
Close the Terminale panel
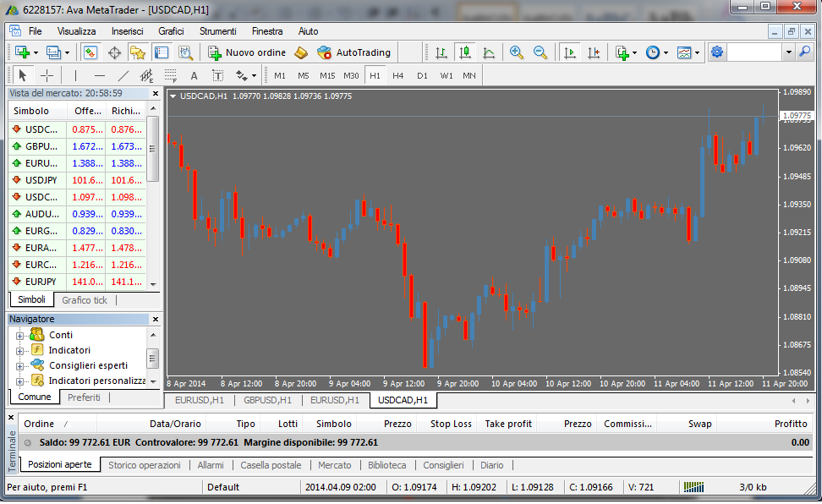[11, 418]
